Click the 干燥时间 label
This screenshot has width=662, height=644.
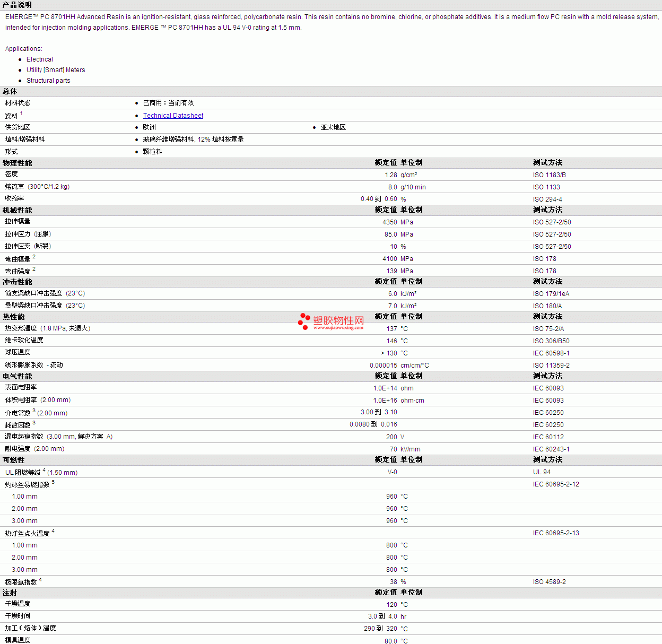(18, 616)
